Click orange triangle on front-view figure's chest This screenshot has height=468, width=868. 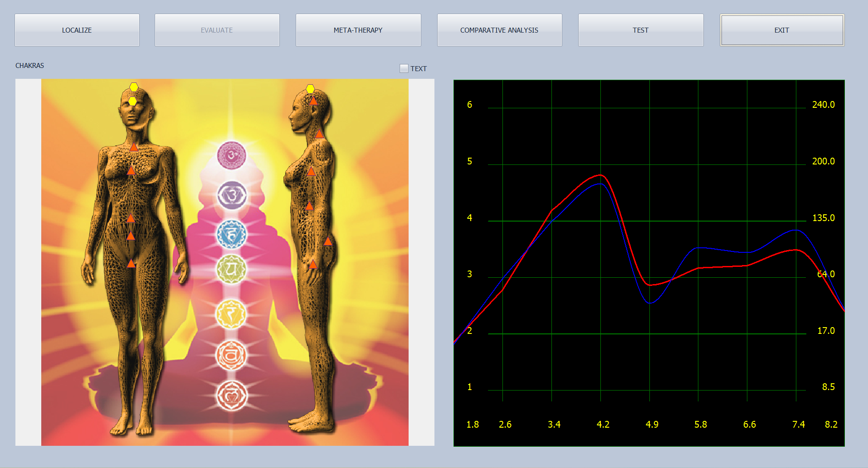click(131, 170)
